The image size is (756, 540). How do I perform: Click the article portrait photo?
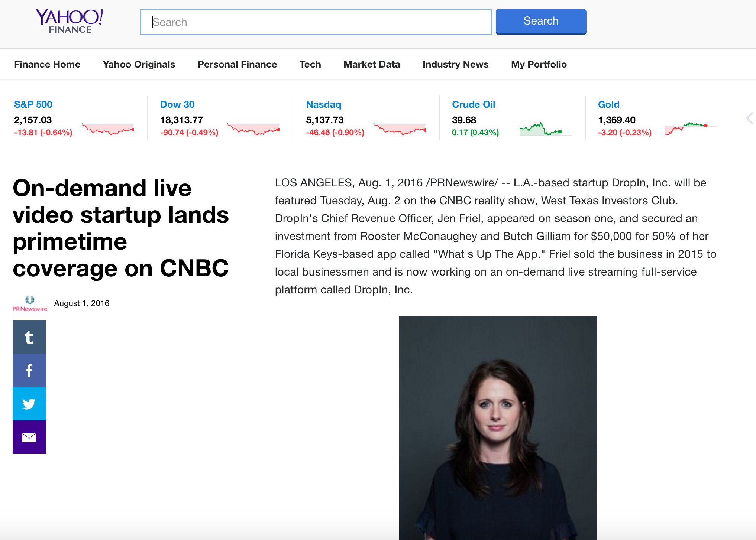[498, 428]
